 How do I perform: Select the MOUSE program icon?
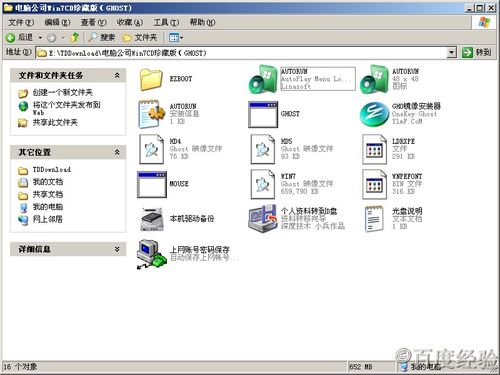pos(152,184)
